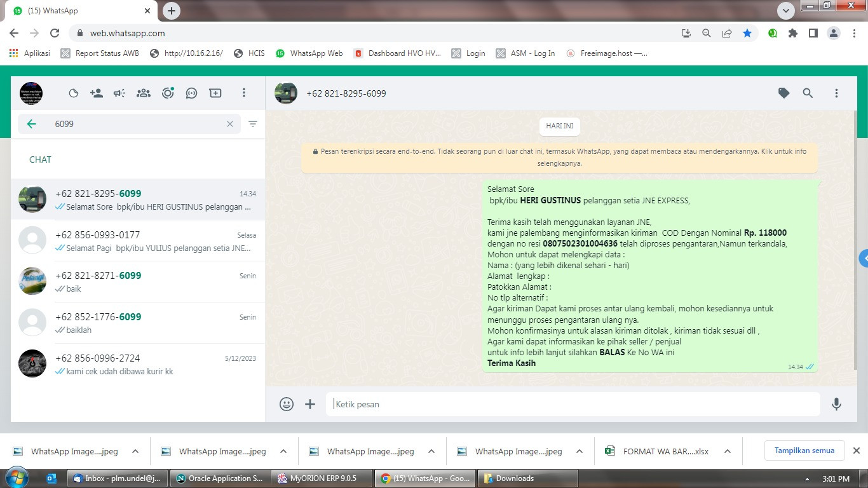The height and width of the screenshot is (488, 868).
Task: Click the circular status updates icon
Action: click(x=168, y=93)
